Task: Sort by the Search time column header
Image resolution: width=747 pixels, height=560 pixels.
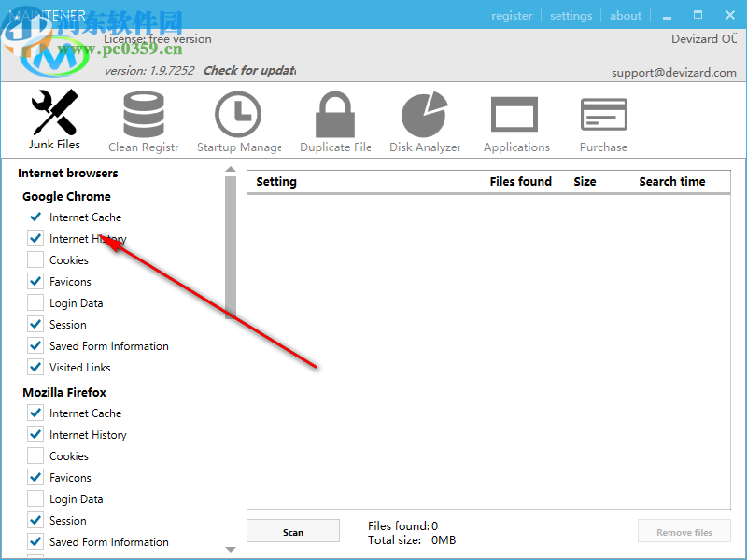Action: click(x=671, y=181)
